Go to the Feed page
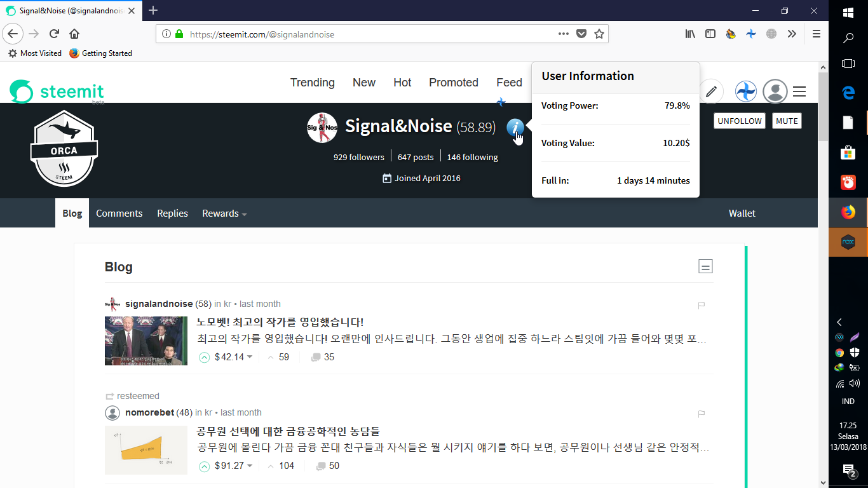868x488 pixels. tap(509, 83)
